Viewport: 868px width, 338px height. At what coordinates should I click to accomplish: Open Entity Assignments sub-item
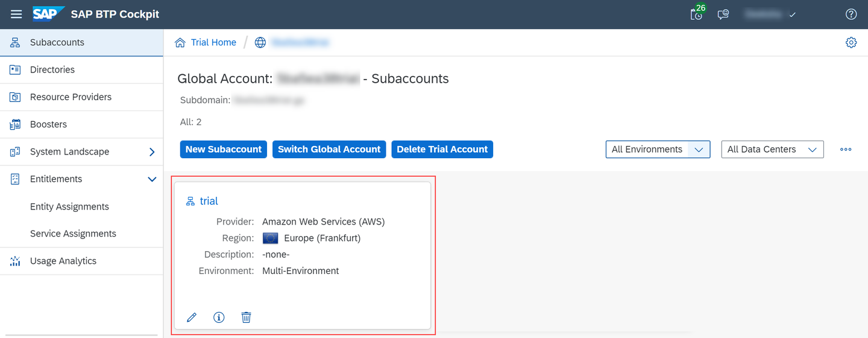pos(81,206)
